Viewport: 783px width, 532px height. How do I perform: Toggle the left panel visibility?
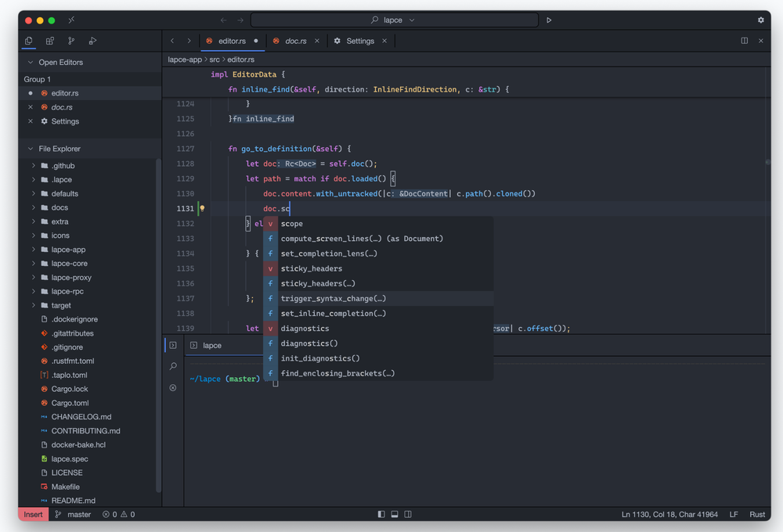tap(381, 514)
